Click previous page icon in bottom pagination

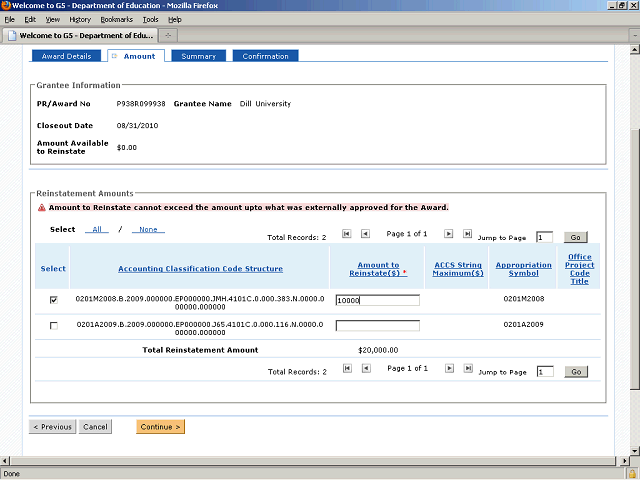pyautogui.click(x=365, y=368)
